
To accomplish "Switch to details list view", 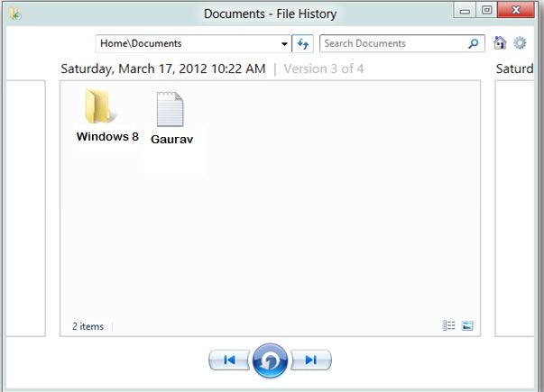I will [x=448, y=325].
